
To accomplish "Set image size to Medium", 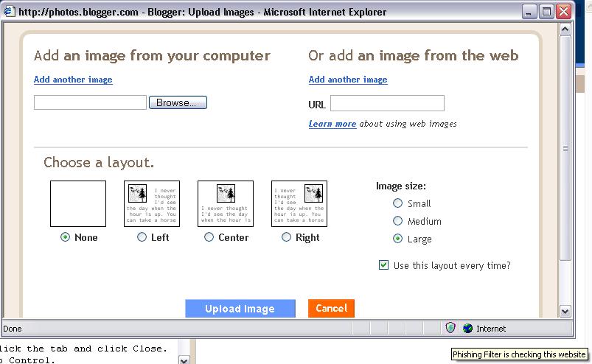I will click(x=398, y=221).
